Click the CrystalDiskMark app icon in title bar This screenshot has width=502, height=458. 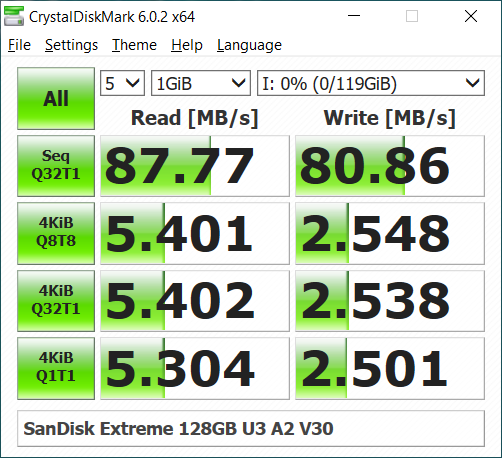click(x=14, y=16)
